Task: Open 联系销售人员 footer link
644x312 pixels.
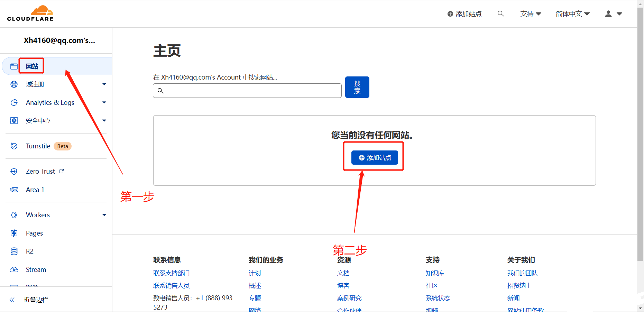Action: (172, 285)
